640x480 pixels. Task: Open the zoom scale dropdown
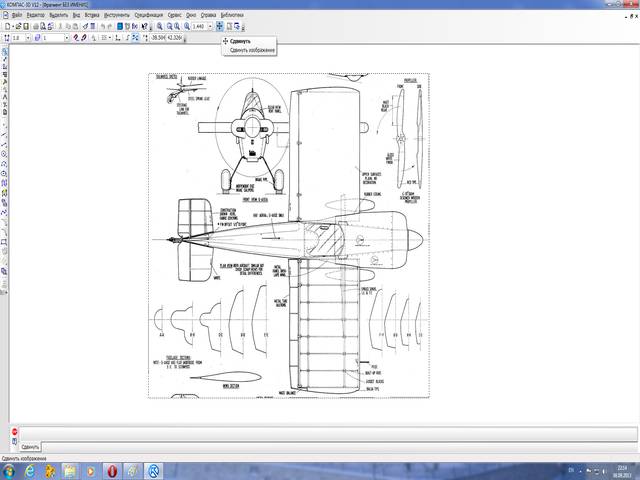(x=209, y=25)
